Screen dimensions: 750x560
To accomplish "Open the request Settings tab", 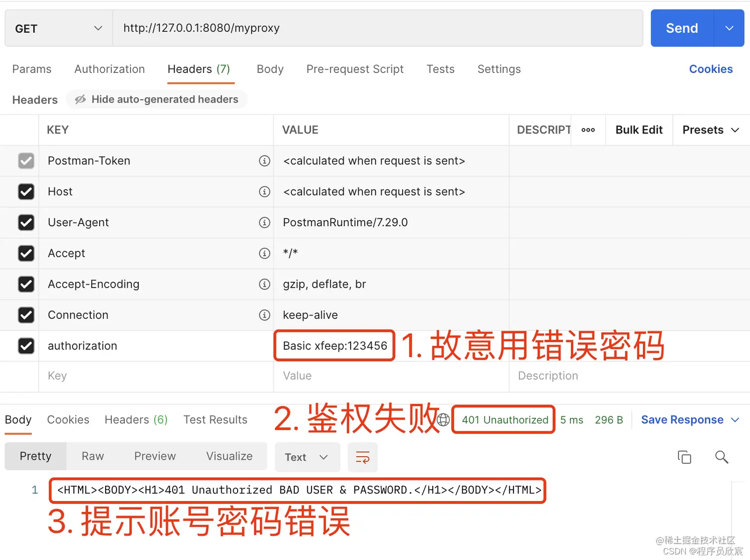I will tap(499, 69).
